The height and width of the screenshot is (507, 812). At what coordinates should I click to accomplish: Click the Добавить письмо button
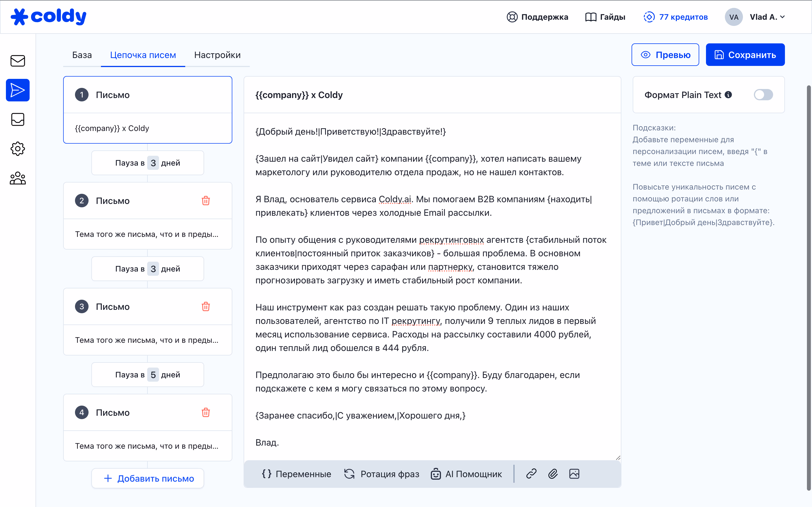tap(148, 478)
